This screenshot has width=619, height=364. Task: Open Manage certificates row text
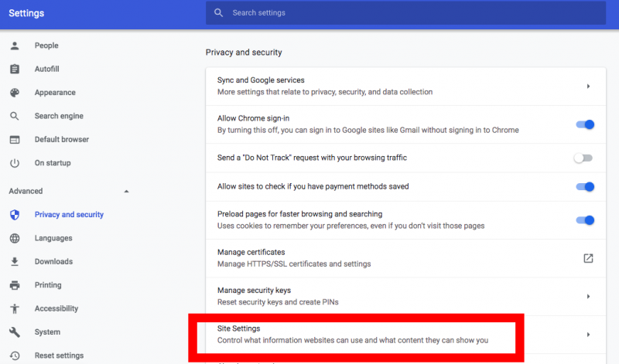coord(294,258)
